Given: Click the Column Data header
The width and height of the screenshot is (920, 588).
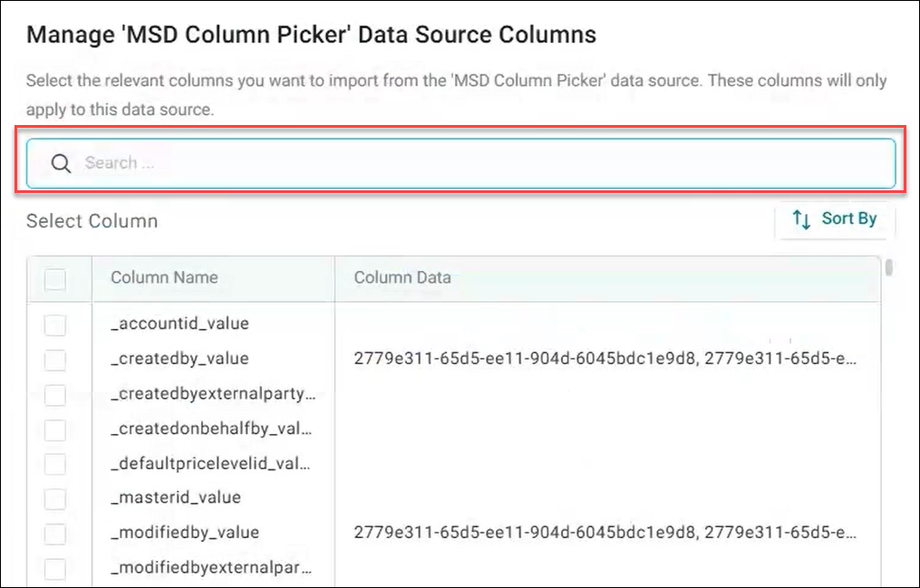Looking at the screenshot, I should click(402, 277).
